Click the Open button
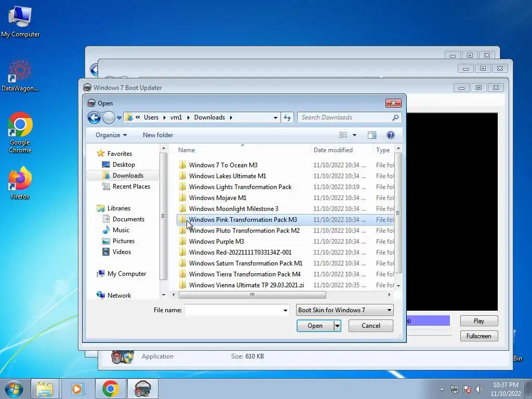The width and height of the screenshot is (532, 399). (315, 326)
